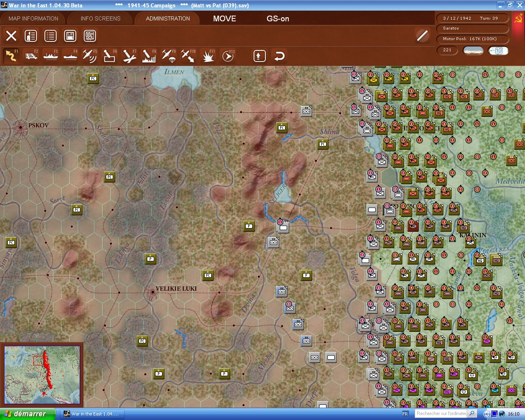The image size is (525, 420).
Task: Click the taskbar search magnifier icon
Action: [x=472, y=413]
